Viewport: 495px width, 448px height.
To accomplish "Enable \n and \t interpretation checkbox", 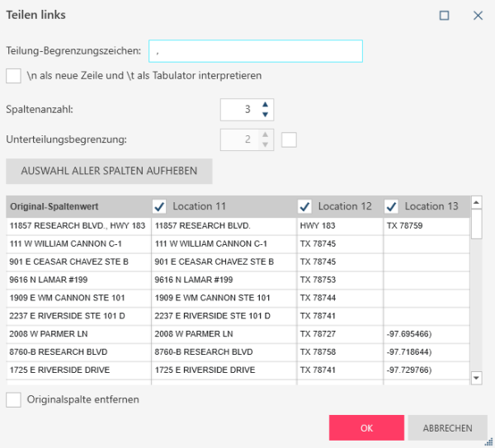I will click(x=13, y=76).
